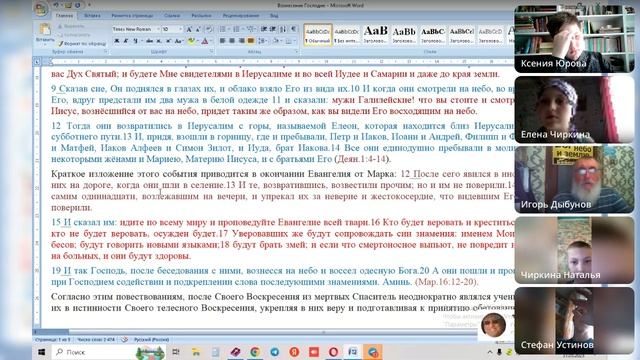Click the large Paste (Вставить) clipboard icon
The height and width of the screenshot is (360, 640).
point(44,29)
